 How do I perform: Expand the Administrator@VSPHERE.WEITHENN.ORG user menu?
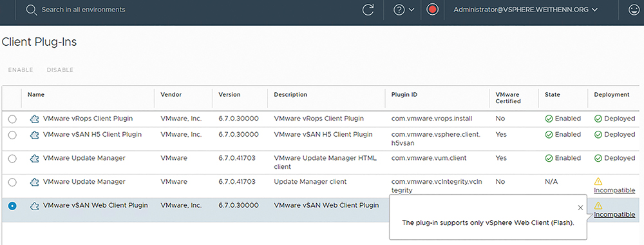[x=526, y=10]
